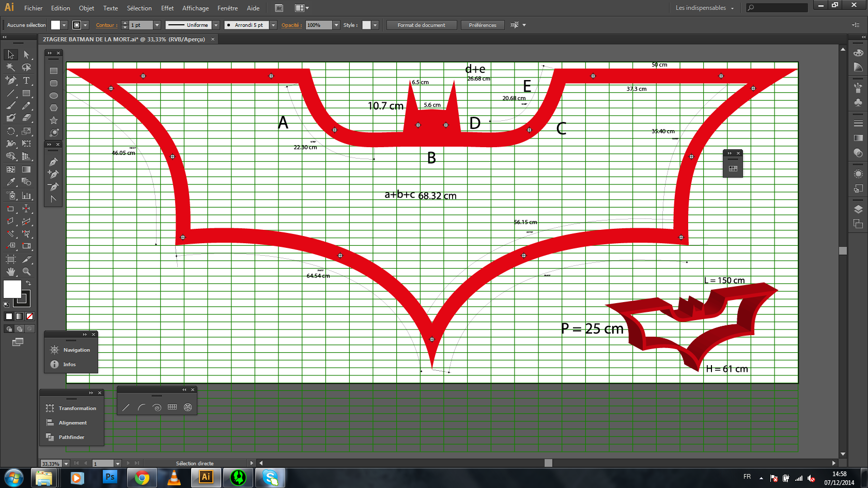Screen dimensions: 868x488
Task: Open the Contour stroke options link
Action: click(x=106, y=25)
